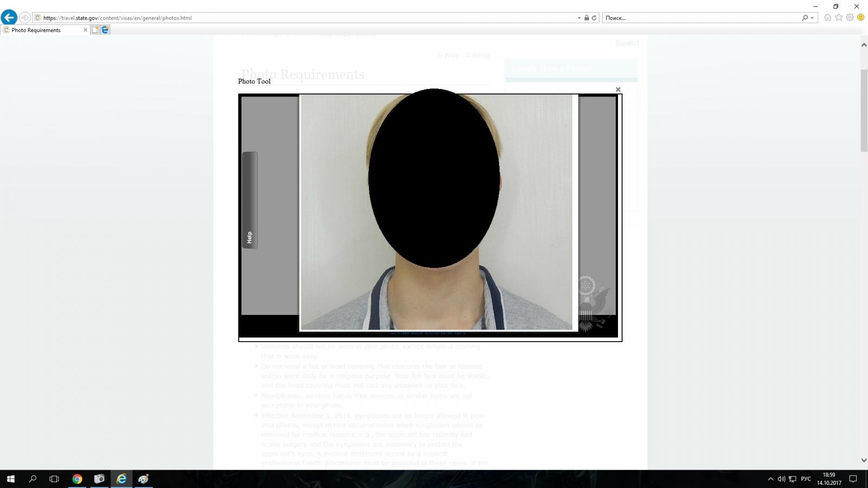Viewport: 868px width, 488px height.
Task: Refresh the page with the reload icon
Action: click(x=594, y=18)
